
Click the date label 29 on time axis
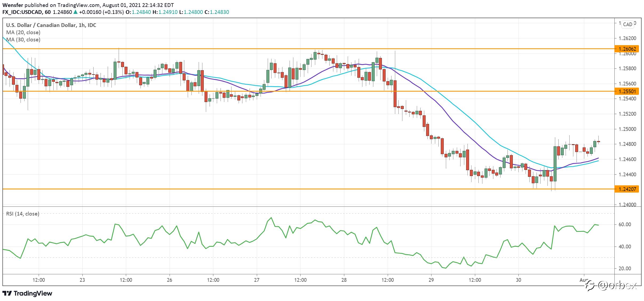[431, 280]
